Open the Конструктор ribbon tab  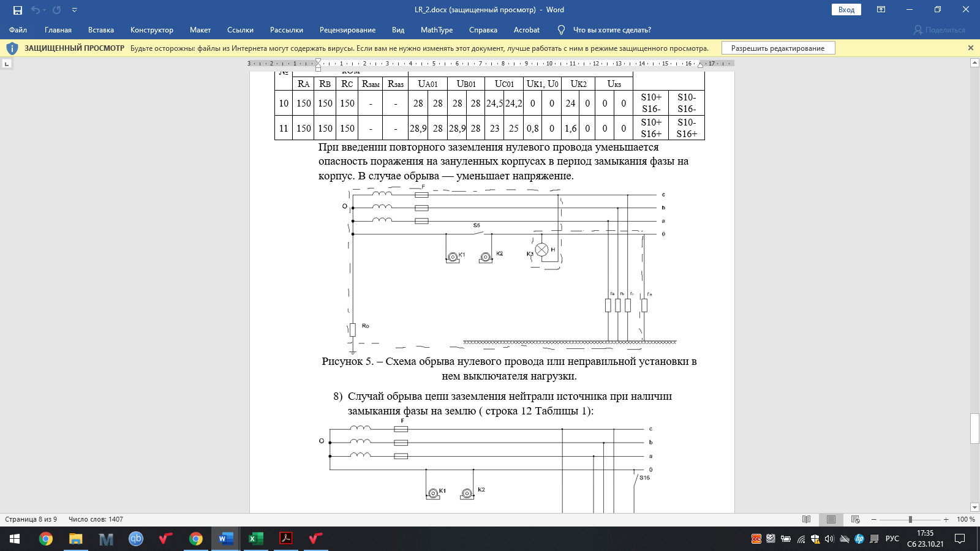[152, 30]
